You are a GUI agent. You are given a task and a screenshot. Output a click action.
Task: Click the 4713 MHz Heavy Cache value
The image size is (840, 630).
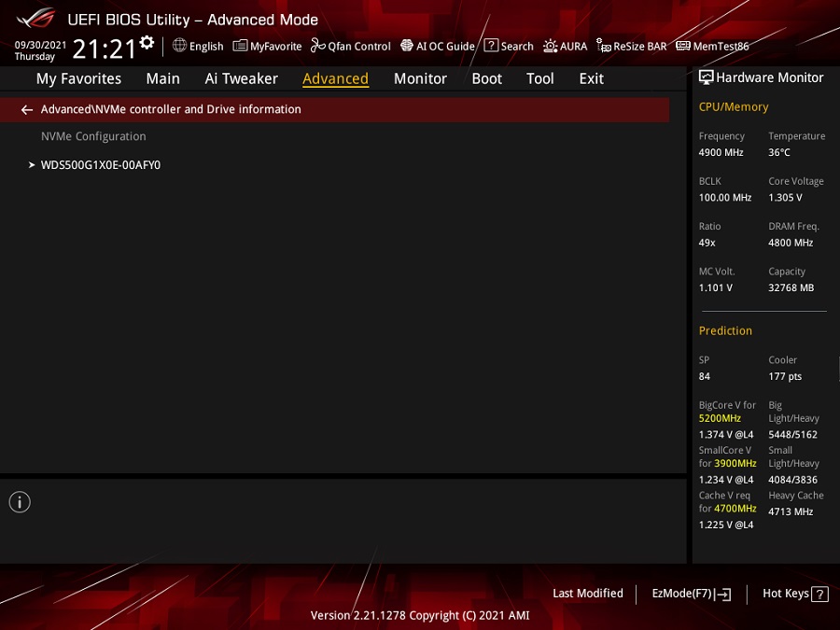[791, 511]
